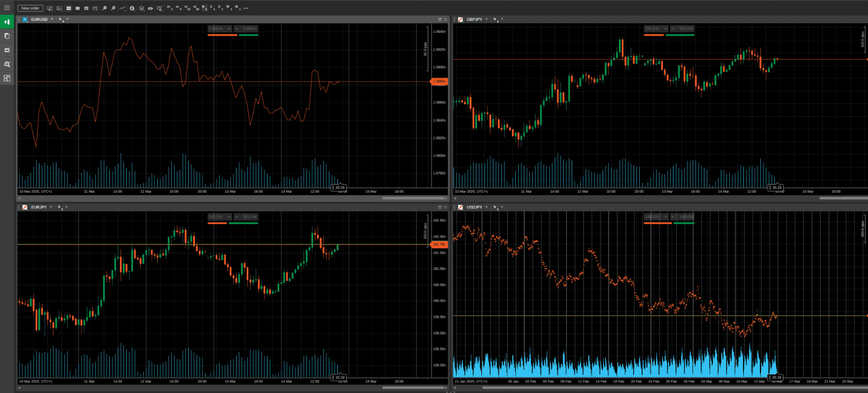Open the Analyze magnifier sidebar section
The width and height of the screenshot is (868, 393).
click(x=7, y=64)
